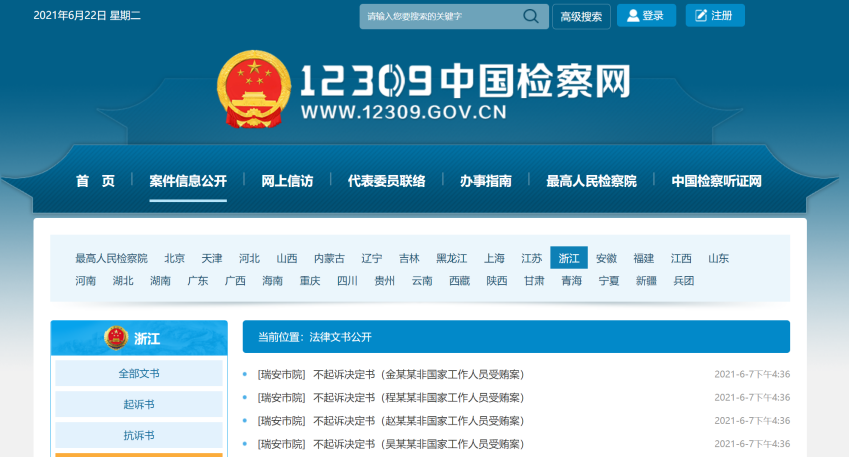
Task: Select 重庆 region
Action: click(309, 280)
